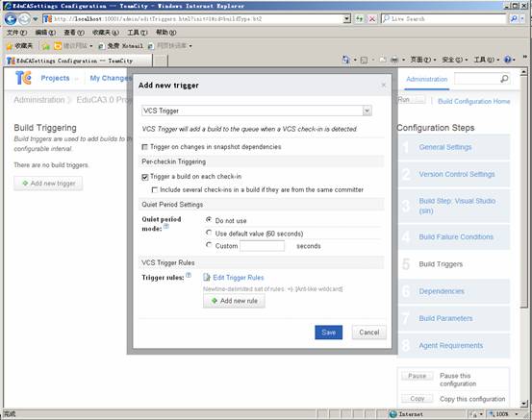Click the Stop loading red X icon
This screenshot has height=420, width=532.
click(x=372, y=19)
